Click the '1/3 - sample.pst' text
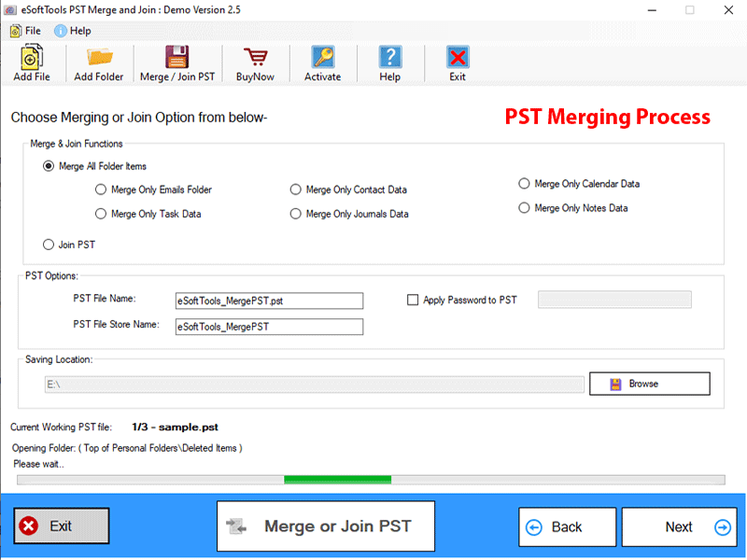Viewport: 747px width, 560px height. click(175, 427)
